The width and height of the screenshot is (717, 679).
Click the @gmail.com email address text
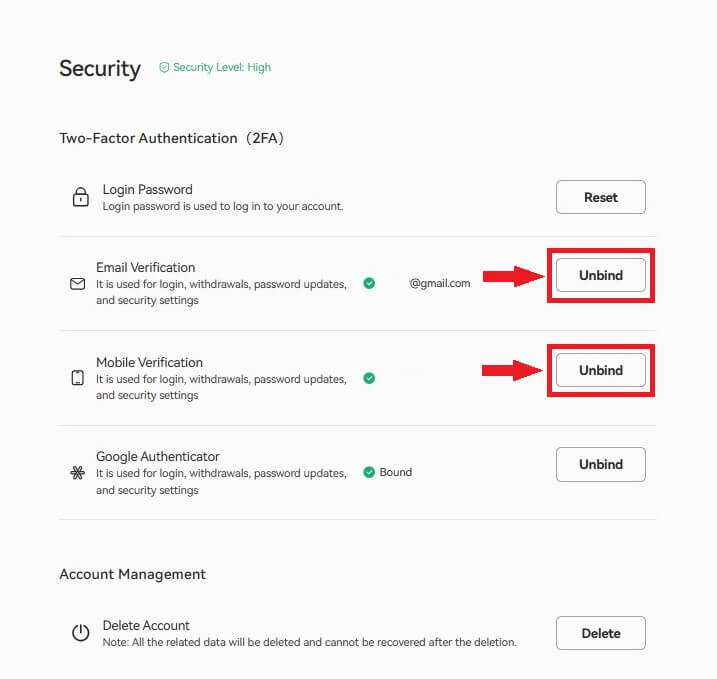coord(439,284)
